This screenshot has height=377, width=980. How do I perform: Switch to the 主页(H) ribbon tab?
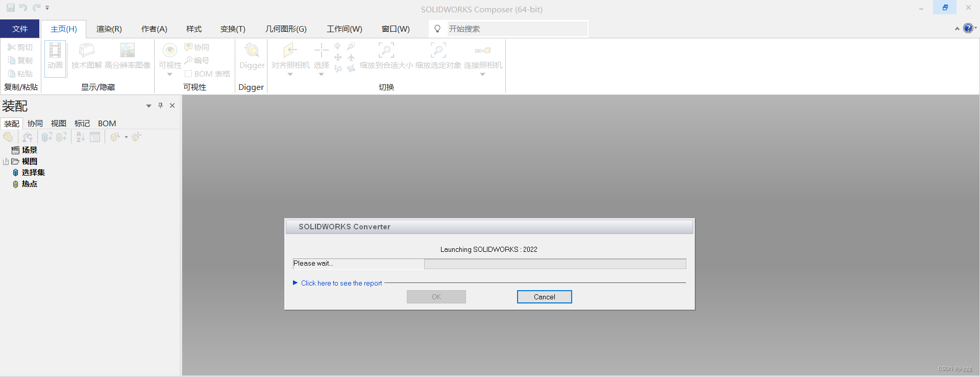[64, 29]
